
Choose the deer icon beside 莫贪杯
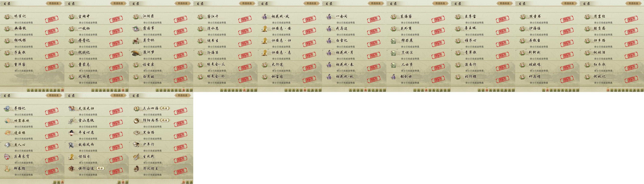tap(136, 40)
